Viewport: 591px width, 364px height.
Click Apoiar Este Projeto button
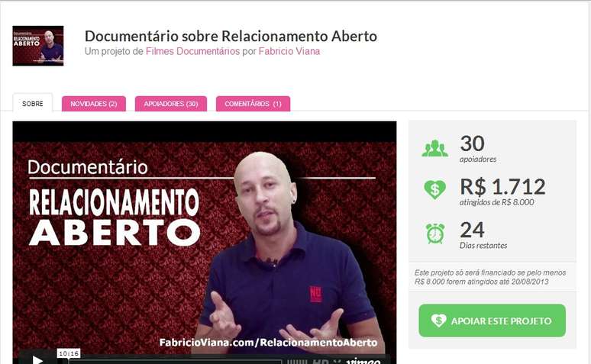[492, 321]
